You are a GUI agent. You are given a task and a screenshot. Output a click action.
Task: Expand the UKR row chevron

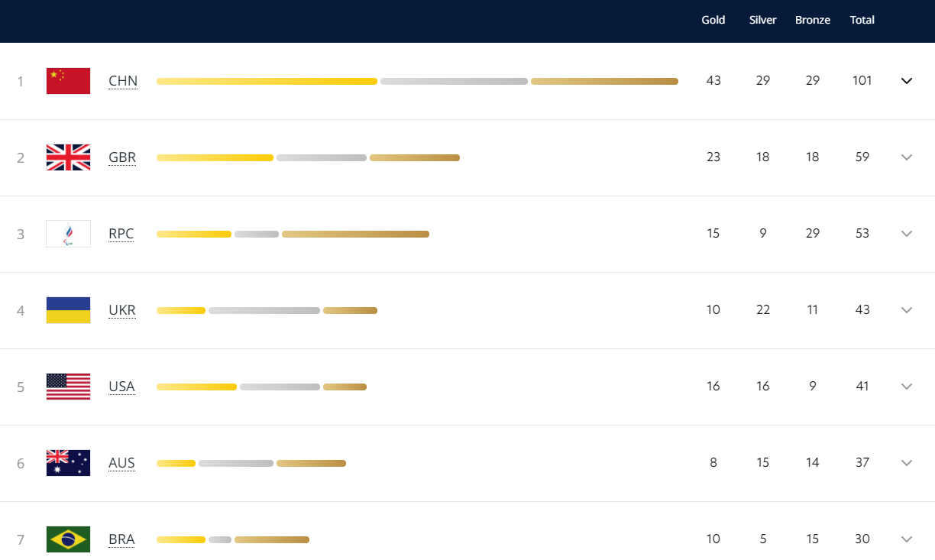pos(907,310)
